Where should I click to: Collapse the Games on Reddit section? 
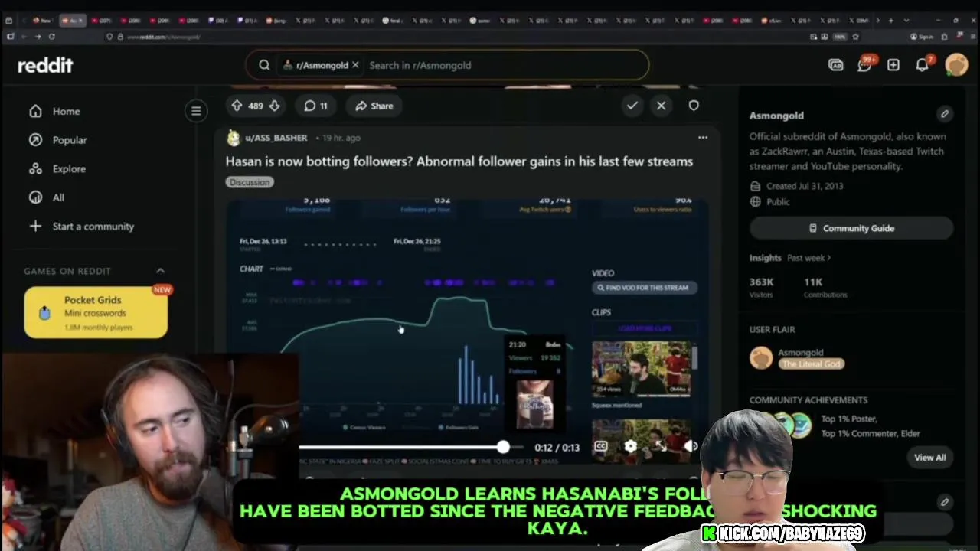click(x=160, y=271)
